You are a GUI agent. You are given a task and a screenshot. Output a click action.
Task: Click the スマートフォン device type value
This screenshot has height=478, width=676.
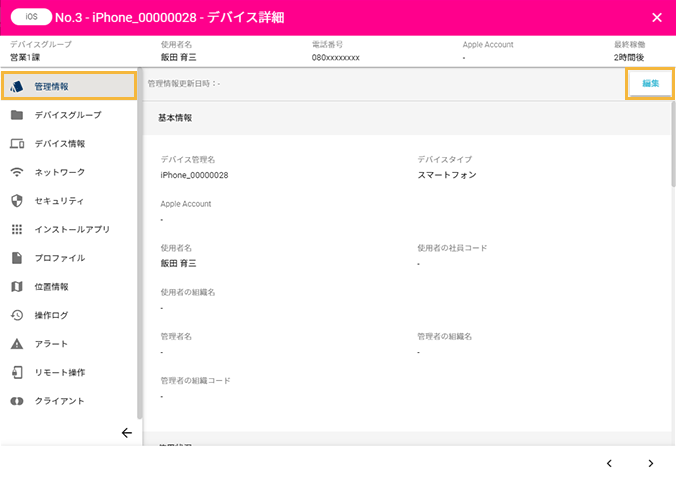(447, 175)
